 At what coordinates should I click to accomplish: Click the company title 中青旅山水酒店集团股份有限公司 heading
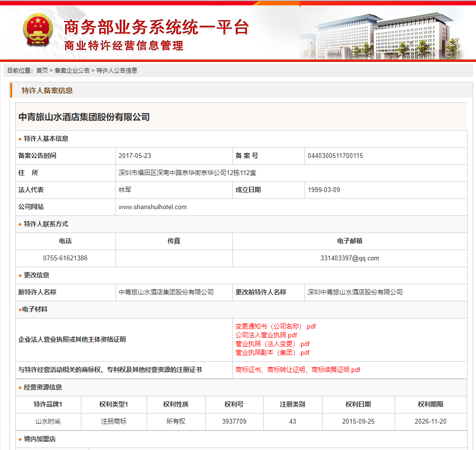tap(84, 117)
